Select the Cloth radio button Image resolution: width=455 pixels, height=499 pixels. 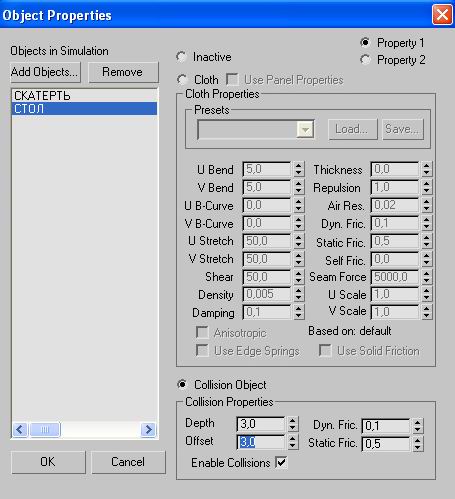tap(182, 80)
